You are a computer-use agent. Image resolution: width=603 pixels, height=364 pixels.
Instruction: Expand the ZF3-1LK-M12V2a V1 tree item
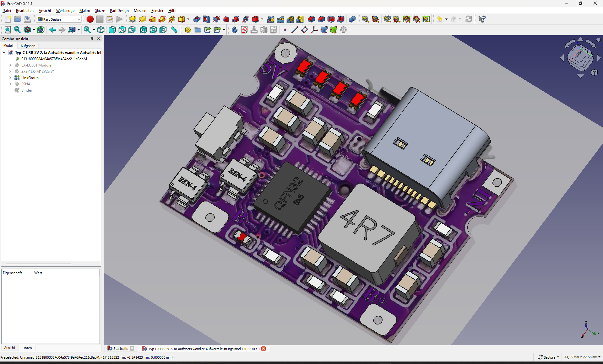pyautogui.click(x=10, y=71)
